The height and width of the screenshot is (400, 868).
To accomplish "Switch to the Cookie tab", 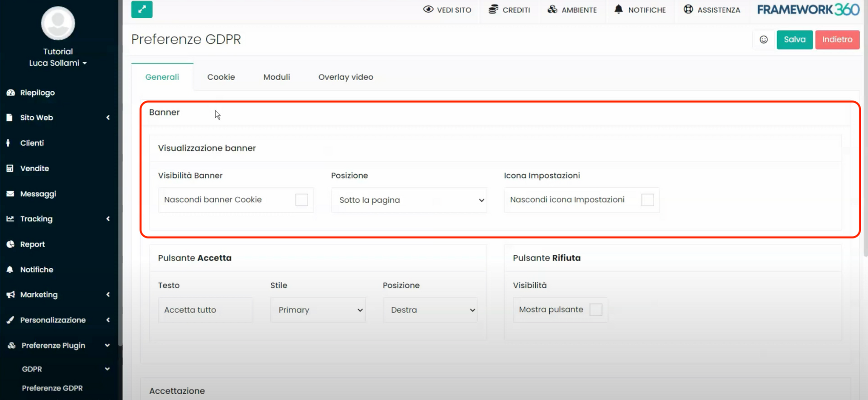I will 221,77.
